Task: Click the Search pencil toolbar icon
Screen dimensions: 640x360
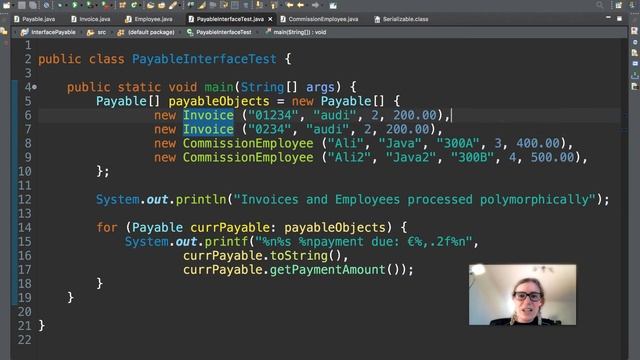Action: pyautogui.click(x=173, y=5)
